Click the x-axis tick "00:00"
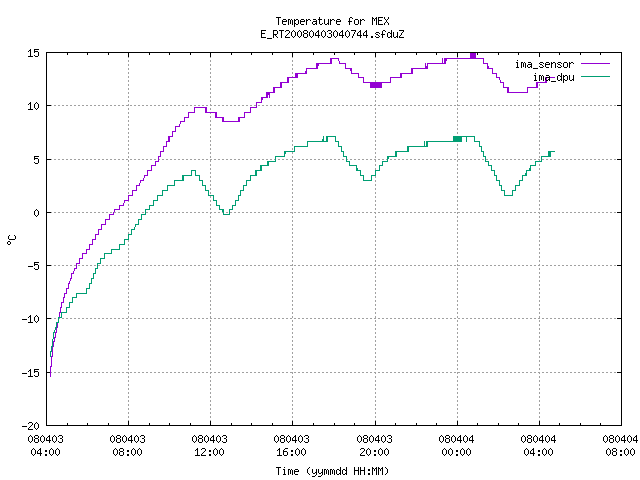The height and width of the screenshot is (480, 640). tap(457, 452)
